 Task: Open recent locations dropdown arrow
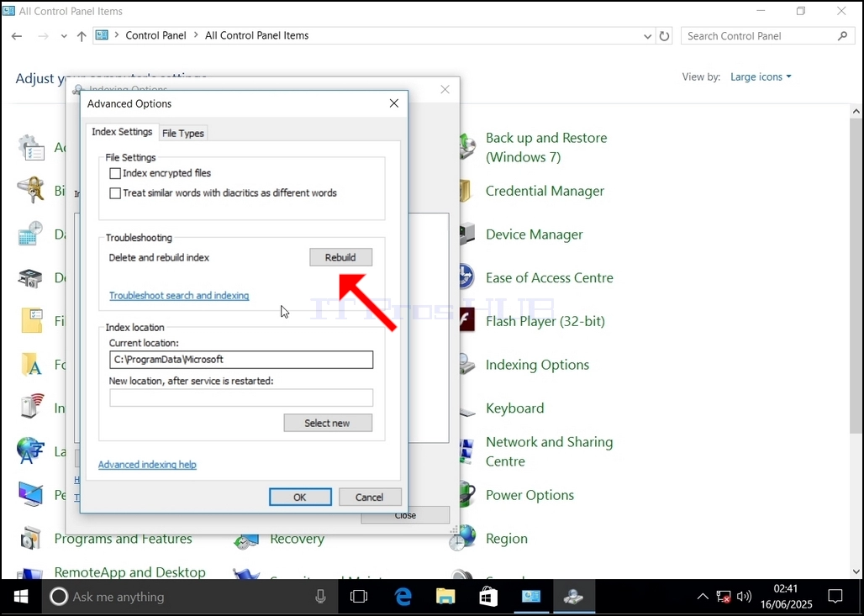click(64, 36)
